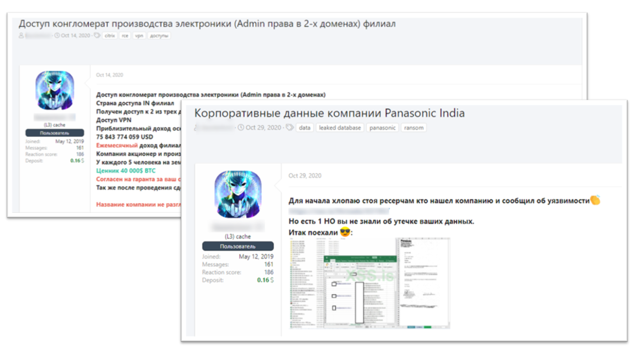Click the Ценник 40 000$ BTC line
This screenshot has width=644, height=355.
126,171
